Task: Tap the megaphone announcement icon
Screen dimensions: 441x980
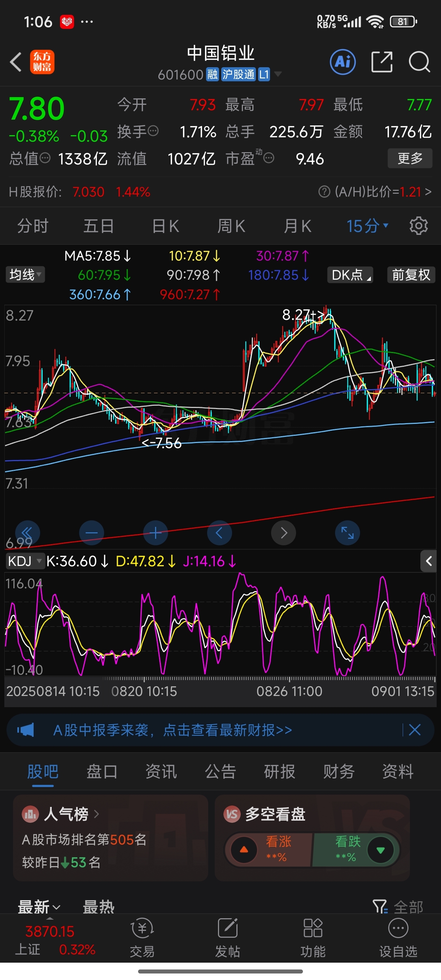Action: [x=26, y=730]
